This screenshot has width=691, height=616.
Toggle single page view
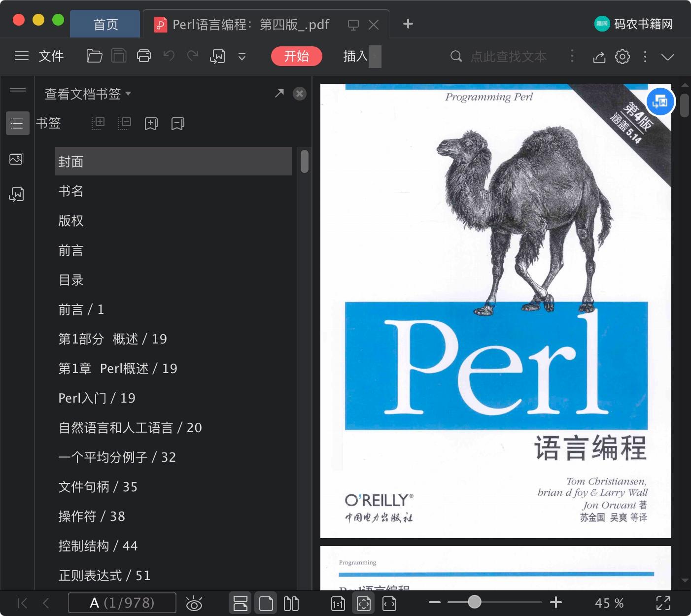(x=266, y=603)
